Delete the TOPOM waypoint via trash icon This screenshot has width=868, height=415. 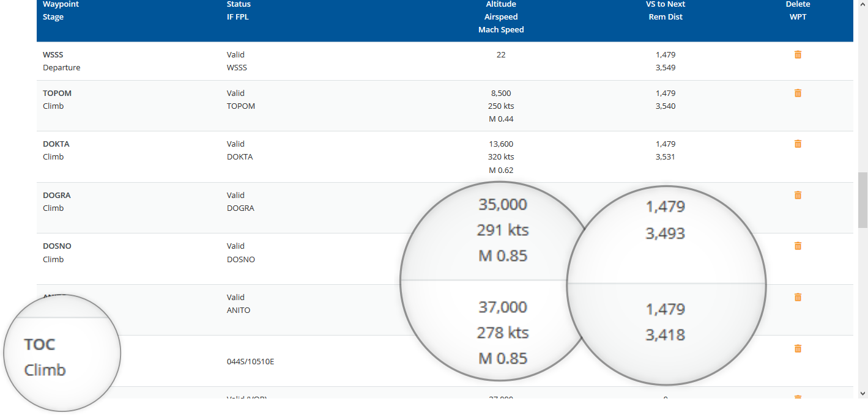[798, 93]
